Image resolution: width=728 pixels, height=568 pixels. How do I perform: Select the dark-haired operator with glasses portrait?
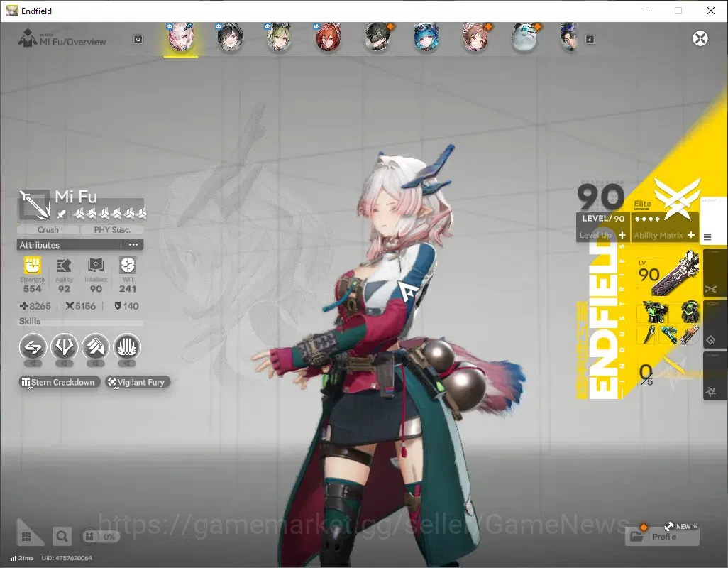tap(569, 38)
